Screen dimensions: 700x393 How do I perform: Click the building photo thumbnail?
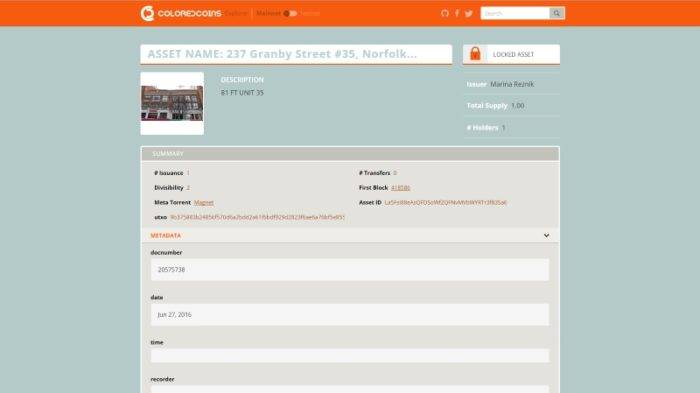[x=172, y=103]
